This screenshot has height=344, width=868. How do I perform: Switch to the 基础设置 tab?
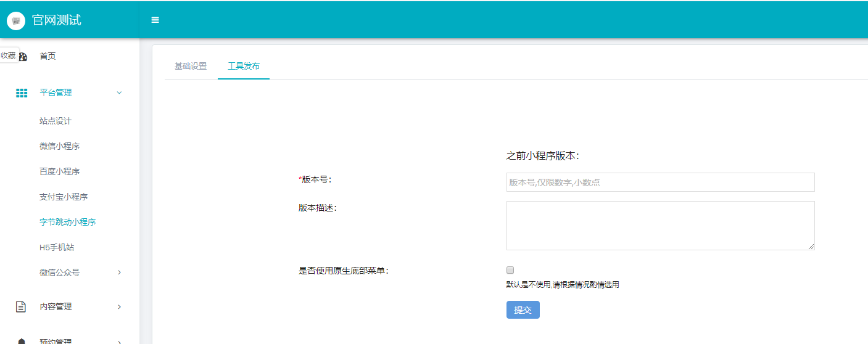click(x=191, y=67)
